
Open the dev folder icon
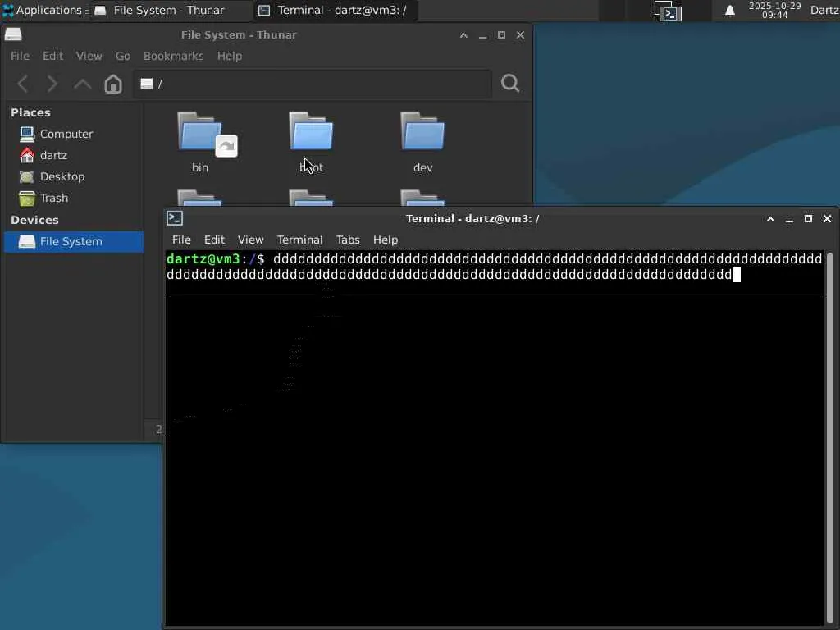[x=422, y=130]
